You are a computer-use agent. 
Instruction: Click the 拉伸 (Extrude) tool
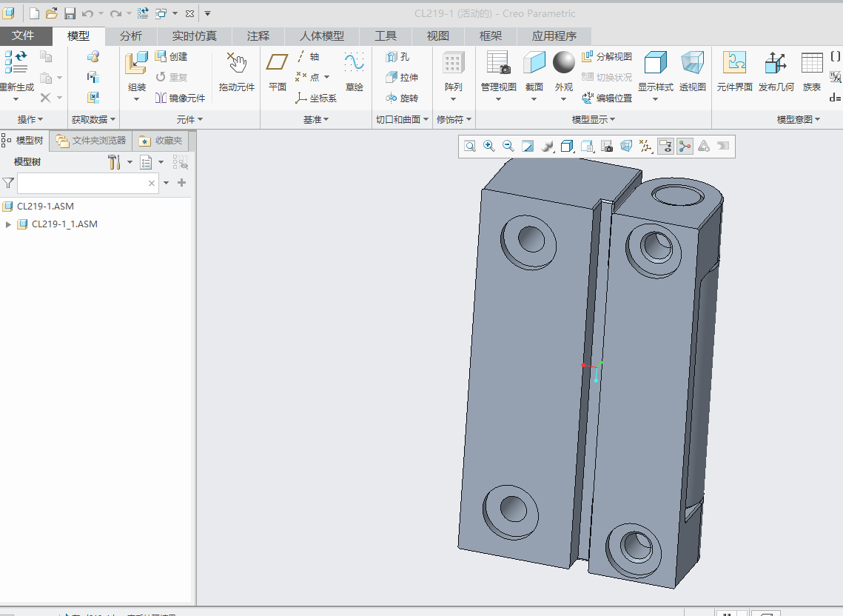coord(402,77)
